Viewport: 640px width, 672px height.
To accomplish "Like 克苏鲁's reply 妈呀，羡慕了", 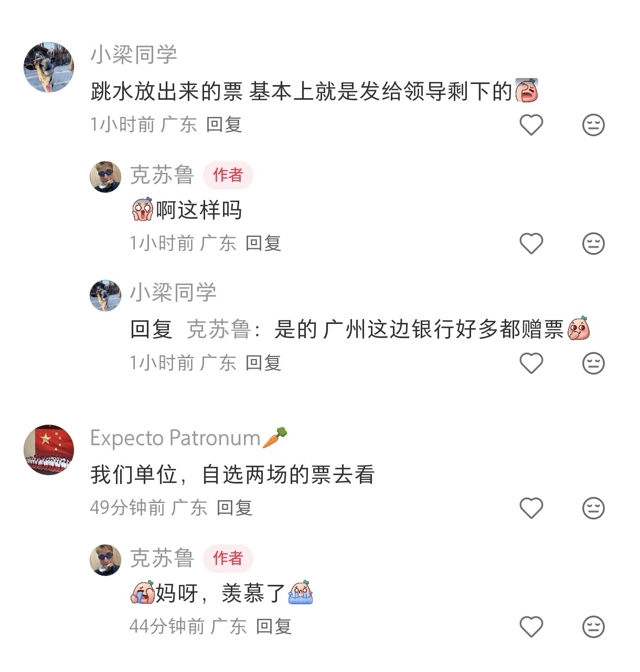I will [x=531, y=627].
